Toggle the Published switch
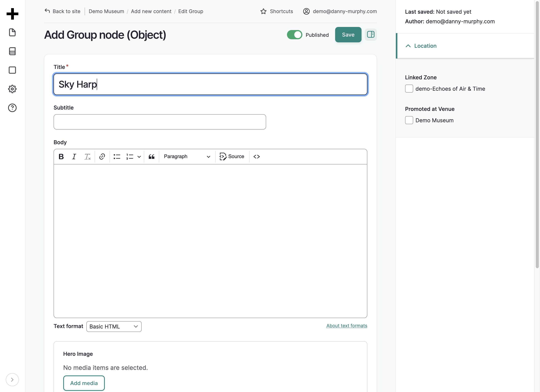The width and height of the screenshot is (540, 392). tap(294, 35)
